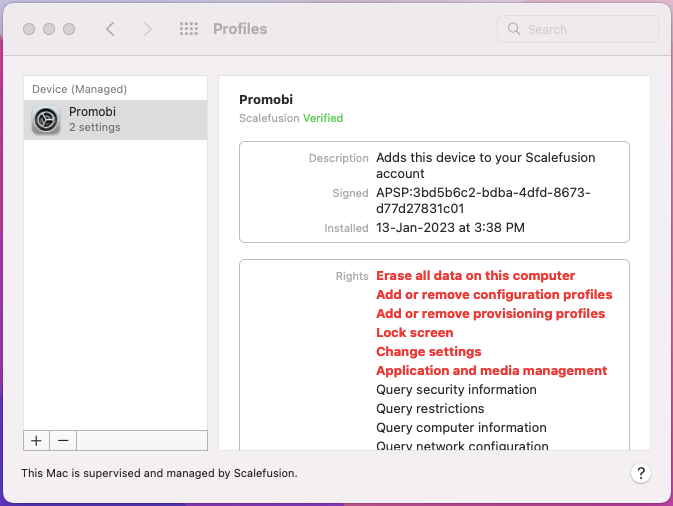Go back with the left chevron arrow
The width and height of the screenshot is (673, 506).
pos(110,29)
